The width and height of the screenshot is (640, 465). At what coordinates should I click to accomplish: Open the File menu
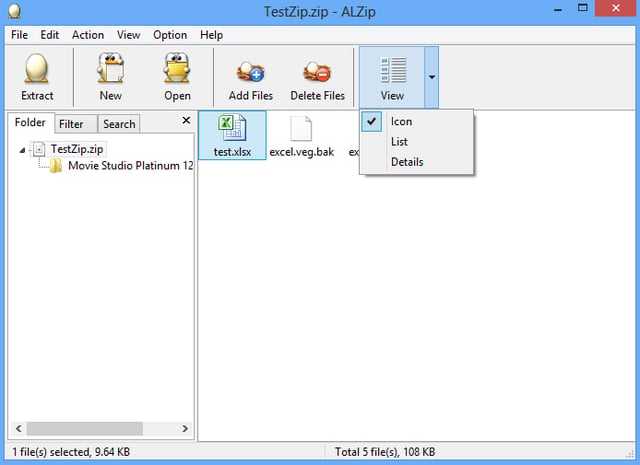[x=20, y=35]
